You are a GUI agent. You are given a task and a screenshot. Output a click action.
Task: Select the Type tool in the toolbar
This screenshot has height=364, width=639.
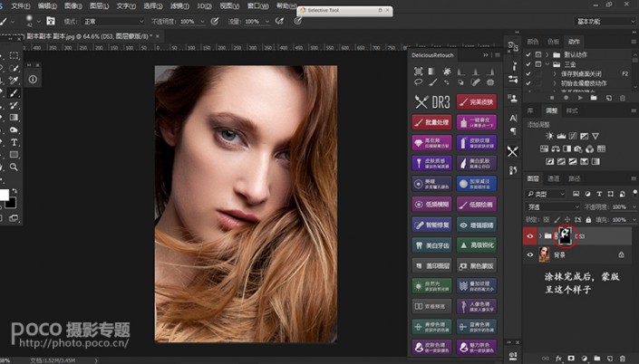[x=15, y=142]
